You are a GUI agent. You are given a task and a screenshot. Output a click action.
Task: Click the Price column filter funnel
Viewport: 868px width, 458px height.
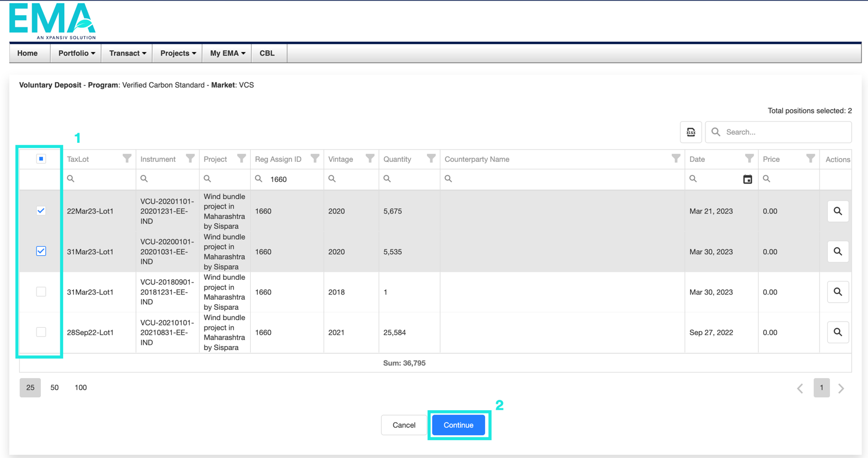810,159
